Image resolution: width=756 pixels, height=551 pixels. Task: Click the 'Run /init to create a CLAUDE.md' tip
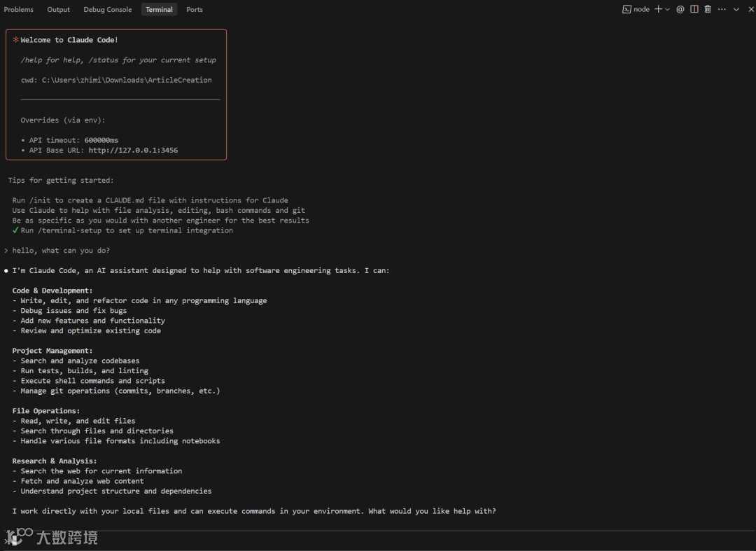click(x=150, y=200)
